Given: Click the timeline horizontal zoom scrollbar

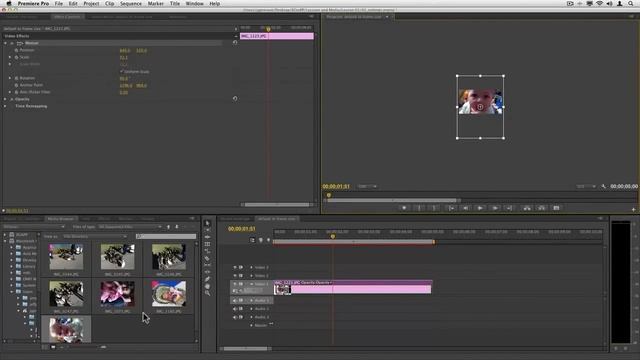Looking at the screenshot, I should (245, 349).
